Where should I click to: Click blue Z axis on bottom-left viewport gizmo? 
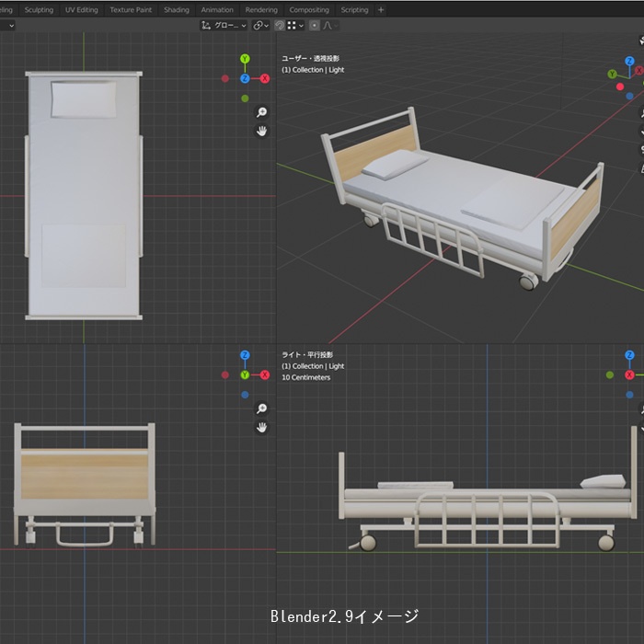coord(245,355)
